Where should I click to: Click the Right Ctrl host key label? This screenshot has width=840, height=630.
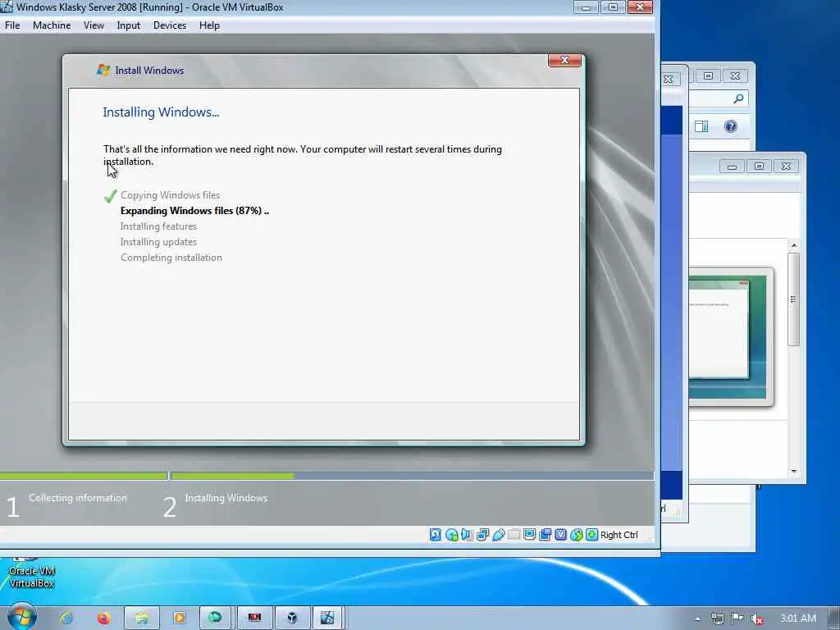(x=619, y=535)
